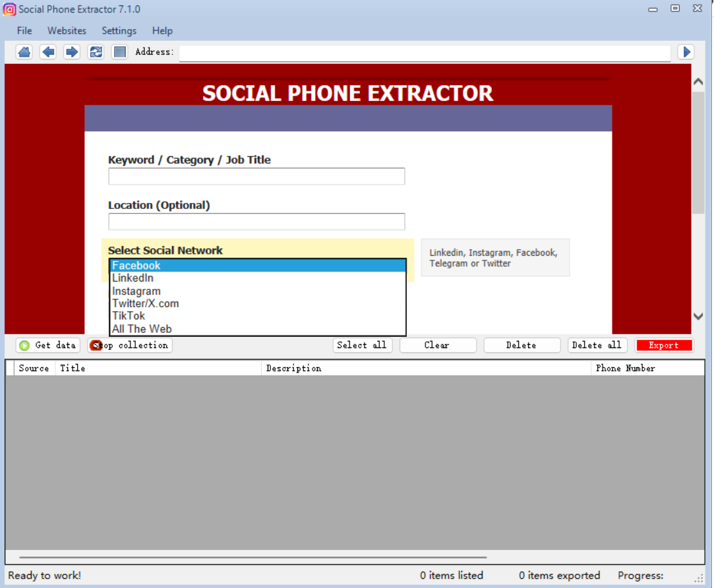
Task: Open the Websites menu
Action: point(67,30)
